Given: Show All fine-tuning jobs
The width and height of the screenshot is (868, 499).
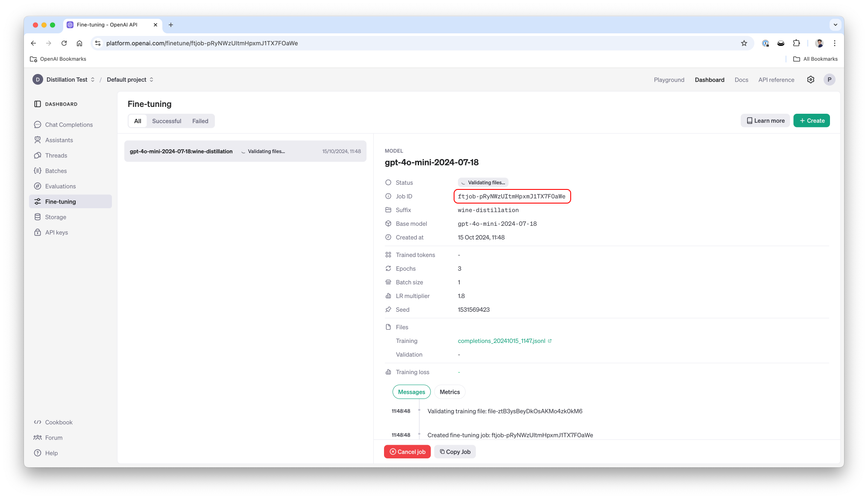Looking at the screenshot, I should click(138, 121).
